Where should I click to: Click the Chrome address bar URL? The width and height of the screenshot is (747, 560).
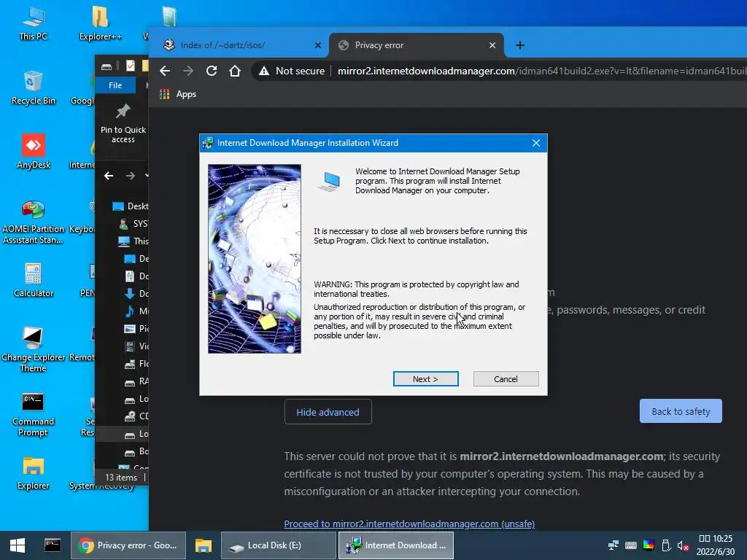(542, 71)
